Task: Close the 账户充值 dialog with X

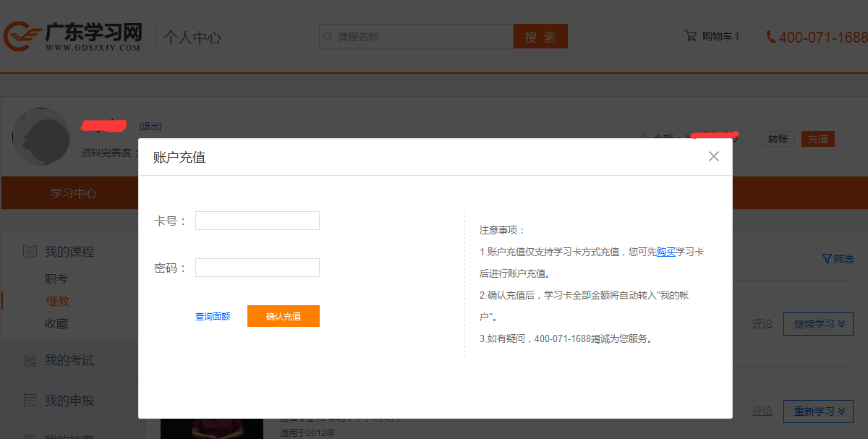Action: pos(713,156)
